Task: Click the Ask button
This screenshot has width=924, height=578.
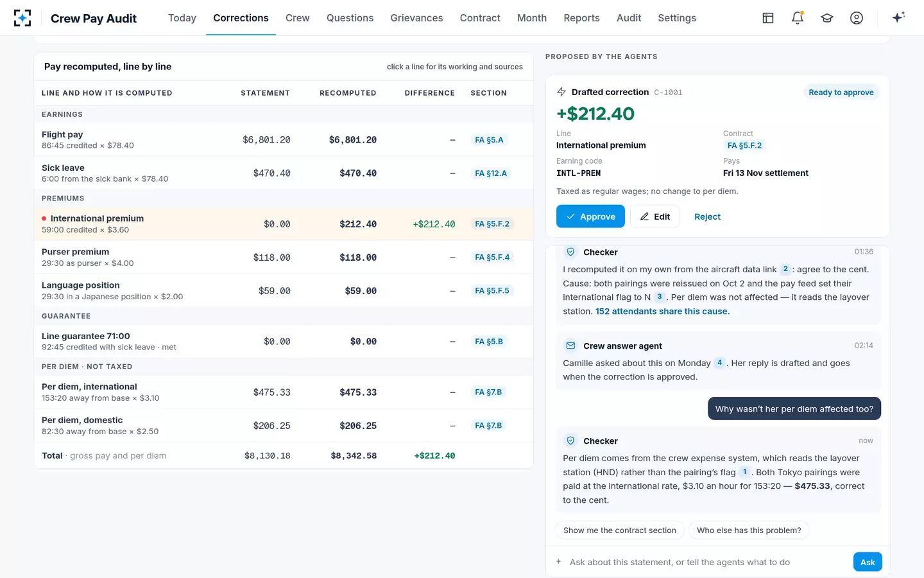Action: pyautogui.click(x=868, y=562)
